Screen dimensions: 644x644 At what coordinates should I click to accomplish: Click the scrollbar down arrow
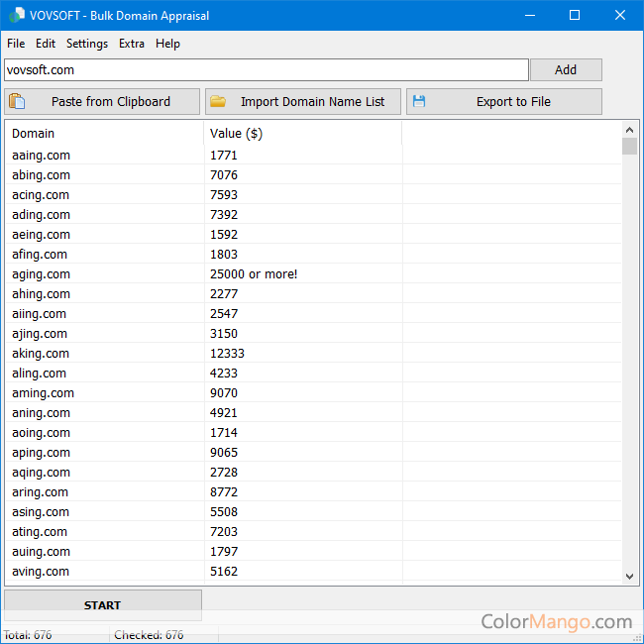pyautogui.click(x=630, y=576)
